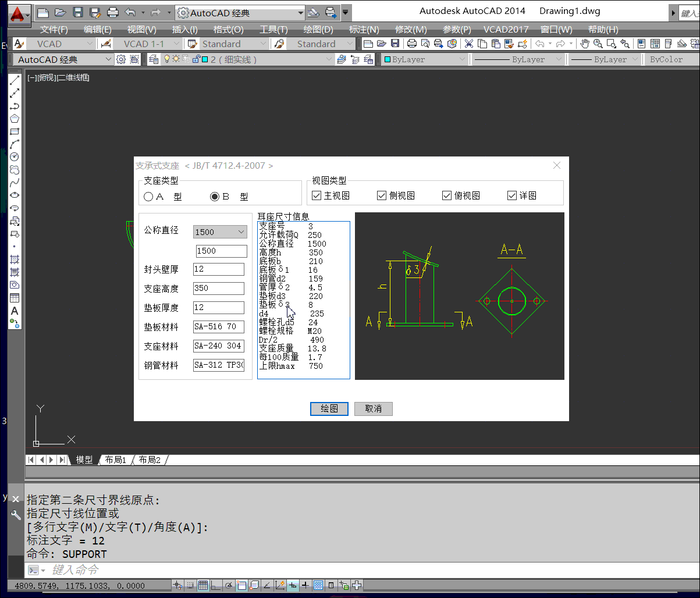Select the Table tool in left toolbar
Viewport: 700px width, 598px height.
[15, 298]
